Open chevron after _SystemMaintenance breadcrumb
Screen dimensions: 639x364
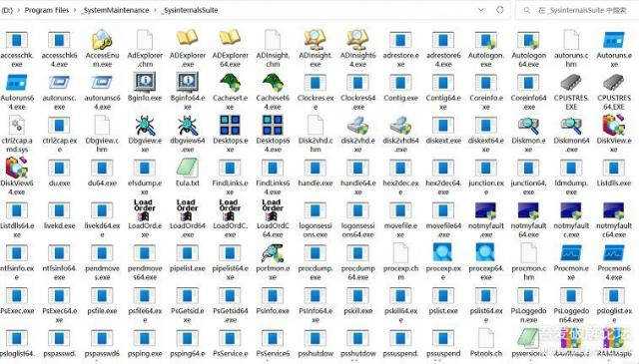coord(156,10)
